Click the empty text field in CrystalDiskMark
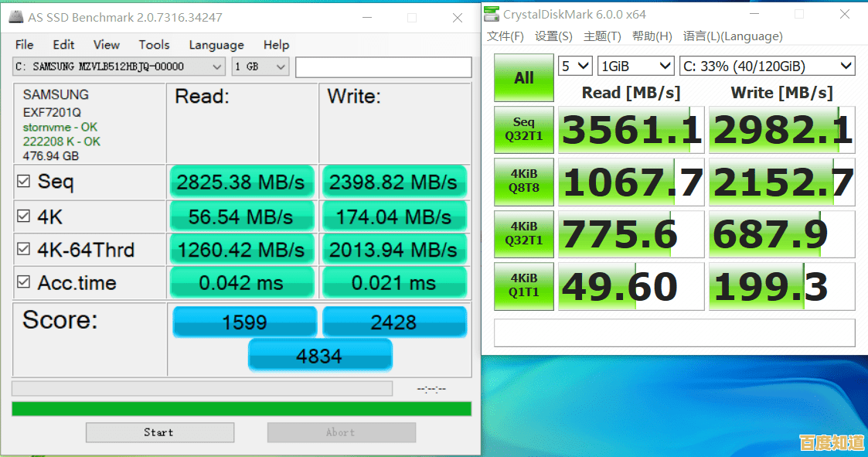This screenshot has height=457, width=868. (674, 333)
